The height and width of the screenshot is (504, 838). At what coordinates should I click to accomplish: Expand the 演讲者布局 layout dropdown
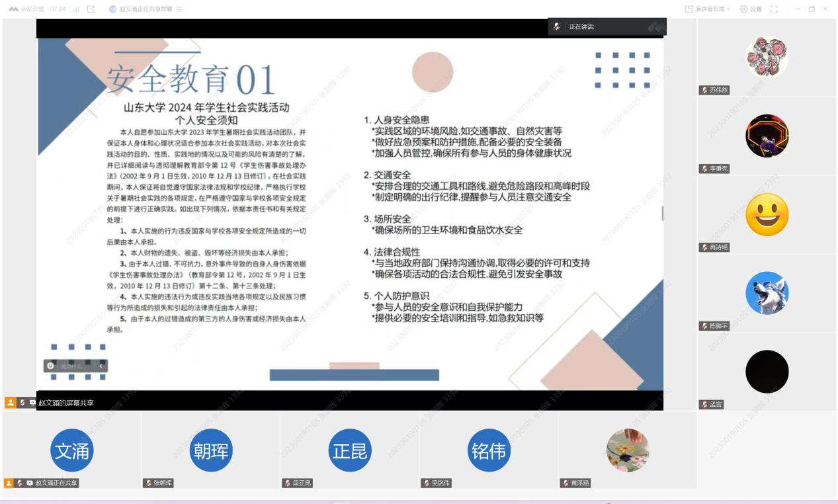[x=708, y=9]
